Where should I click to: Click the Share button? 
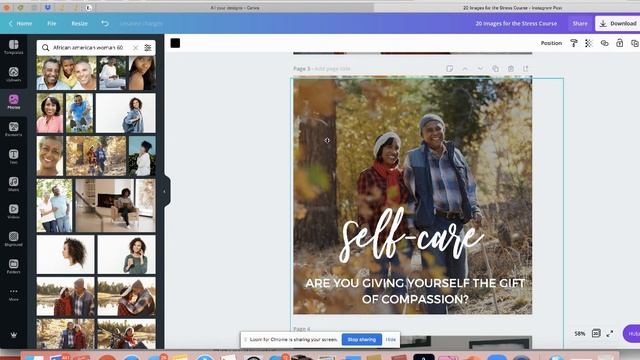(x=580, y=23)
